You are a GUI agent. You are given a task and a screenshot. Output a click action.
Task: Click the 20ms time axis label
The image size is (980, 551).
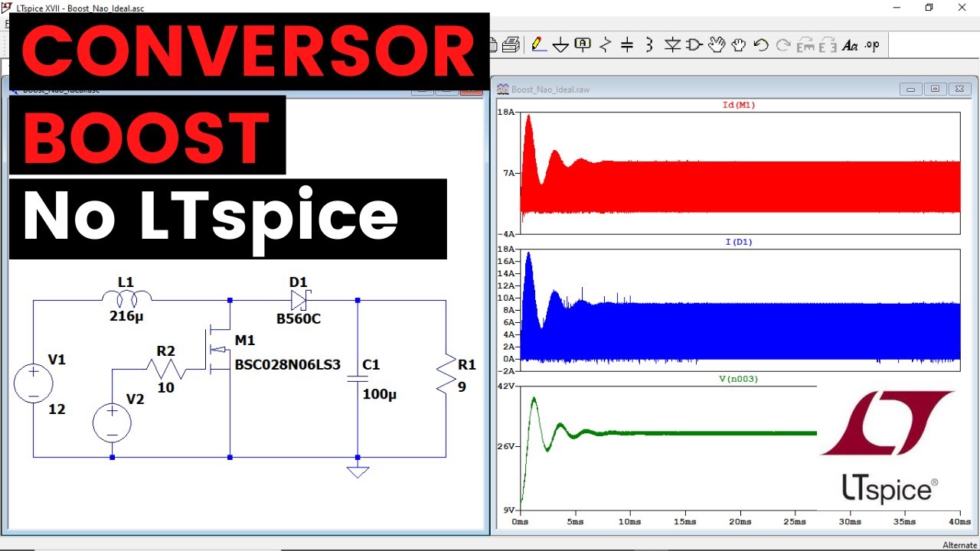pos(740,522)
